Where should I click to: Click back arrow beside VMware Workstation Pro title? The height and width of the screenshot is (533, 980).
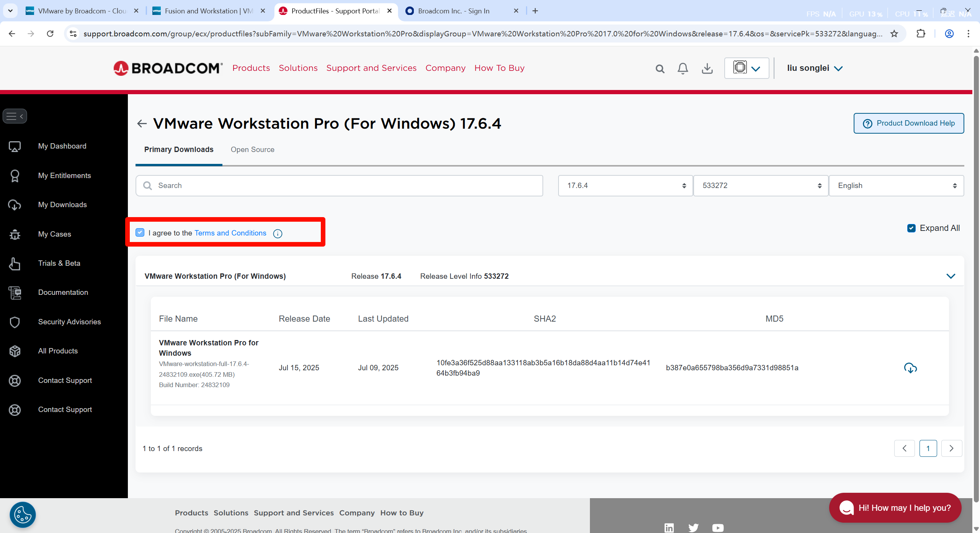tap(142, 124)
